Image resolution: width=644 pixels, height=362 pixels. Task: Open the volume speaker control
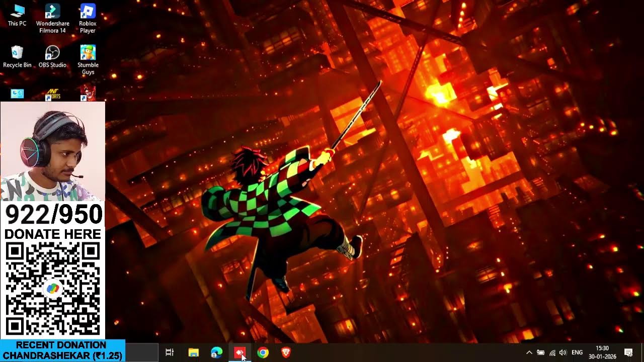(562, 352)
